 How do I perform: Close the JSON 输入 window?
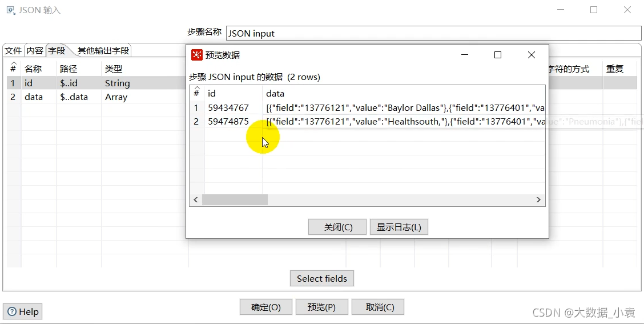click(x=627, y=10)
